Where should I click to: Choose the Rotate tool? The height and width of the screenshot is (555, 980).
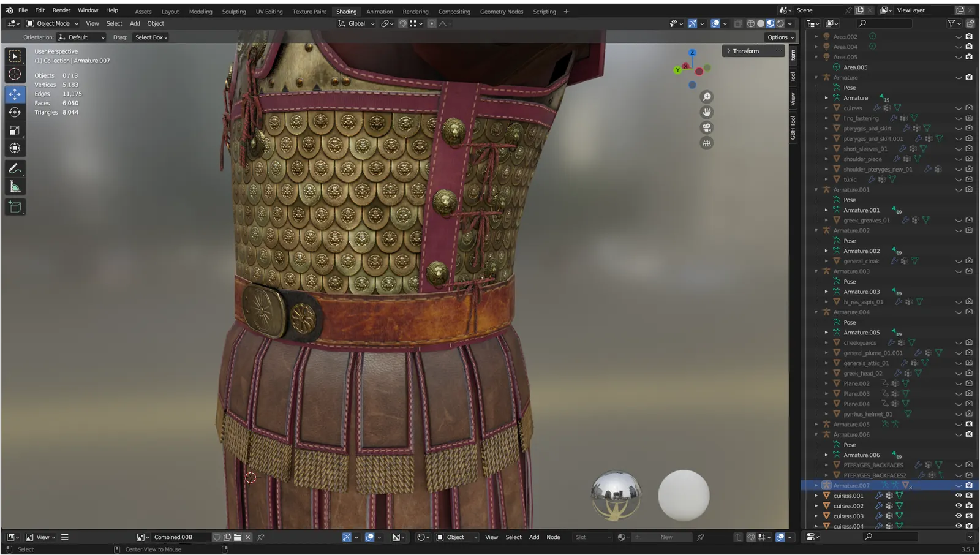(15, 112)
